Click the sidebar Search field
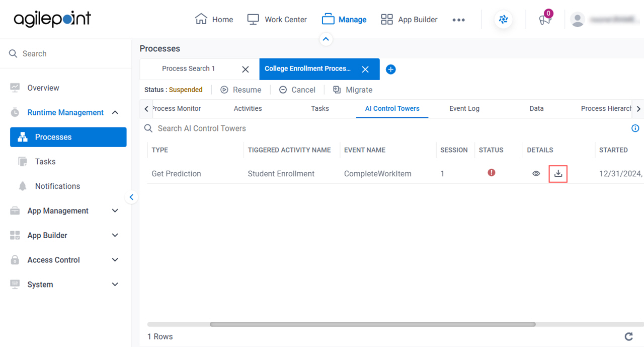The height and width of the screenshot is (347, 644). [66, 53]
